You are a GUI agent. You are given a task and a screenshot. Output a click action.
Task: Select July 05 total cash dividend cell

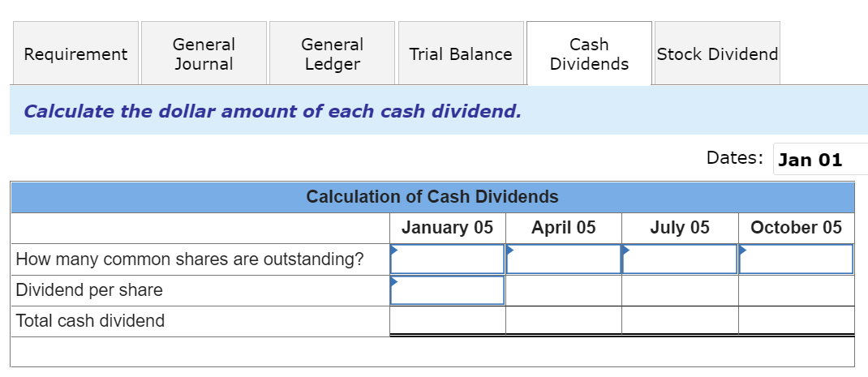click(680, 320)
